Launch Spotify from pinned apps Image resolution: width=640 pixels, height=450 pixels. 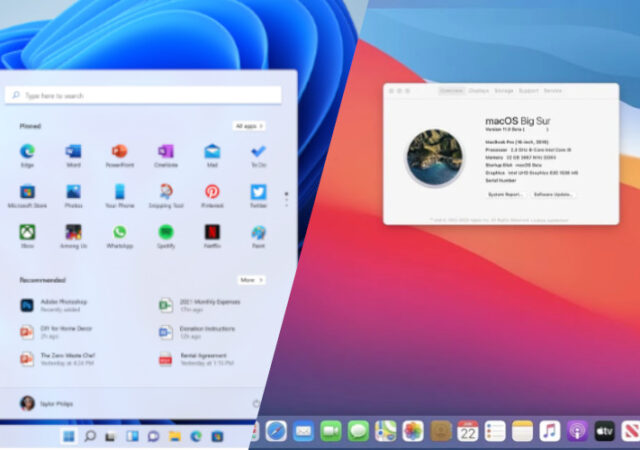165,232
